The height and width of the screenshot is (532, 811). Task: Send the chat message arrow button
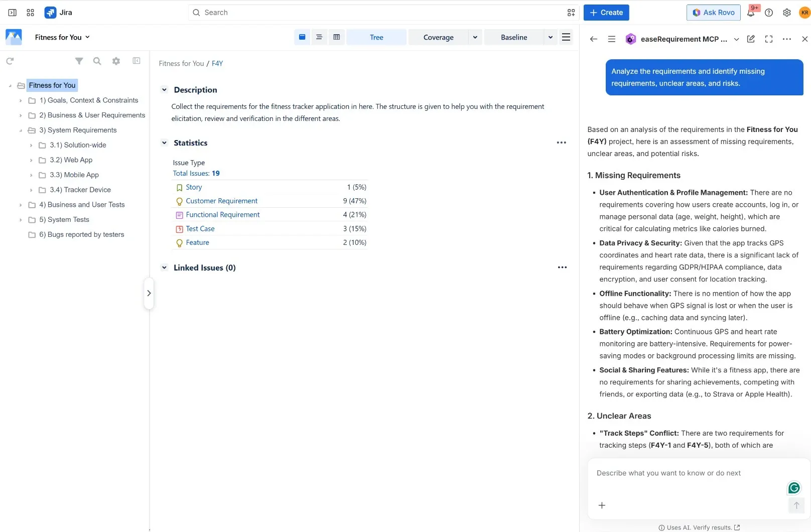(x=796, y=505)
